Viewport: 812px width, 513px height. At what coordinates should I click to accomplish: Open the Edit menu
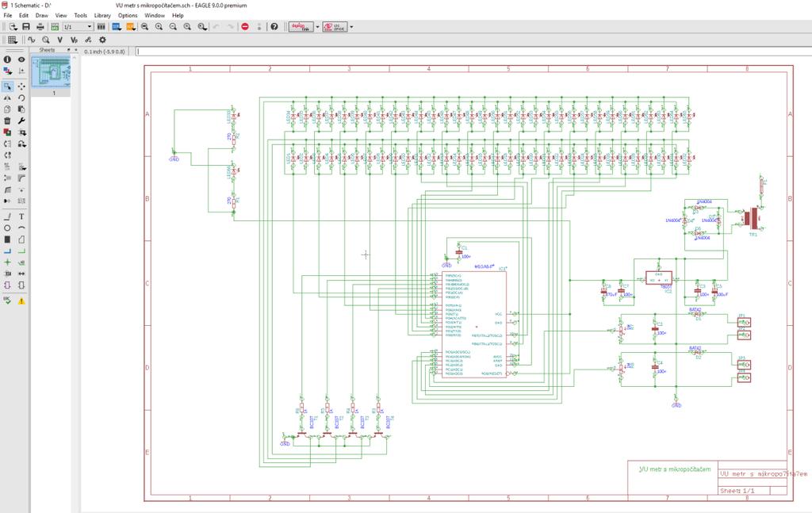pyautogui.click(x=24, y=16)
